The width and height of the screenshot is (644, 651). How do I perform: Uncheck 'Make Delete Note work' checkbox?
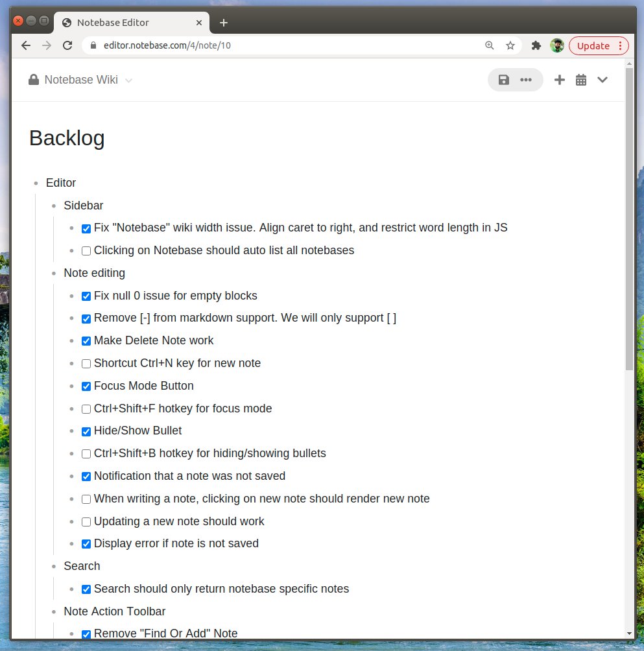pos(86,341)
